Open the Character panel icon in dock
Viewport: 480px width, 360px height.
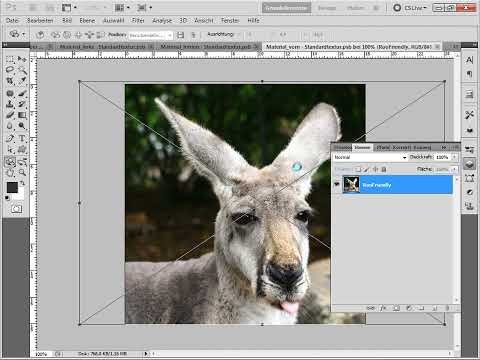(x=469, y=60)
